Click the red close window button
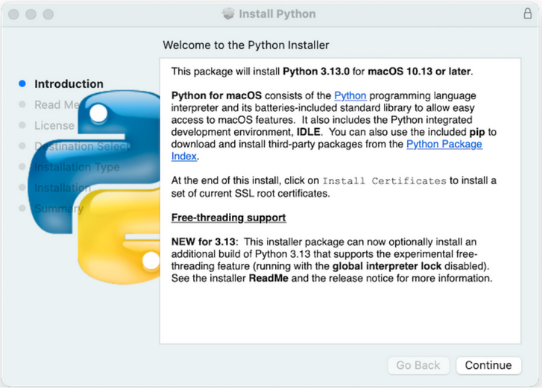Screen dimensions: 542x392 coord(13,14)
